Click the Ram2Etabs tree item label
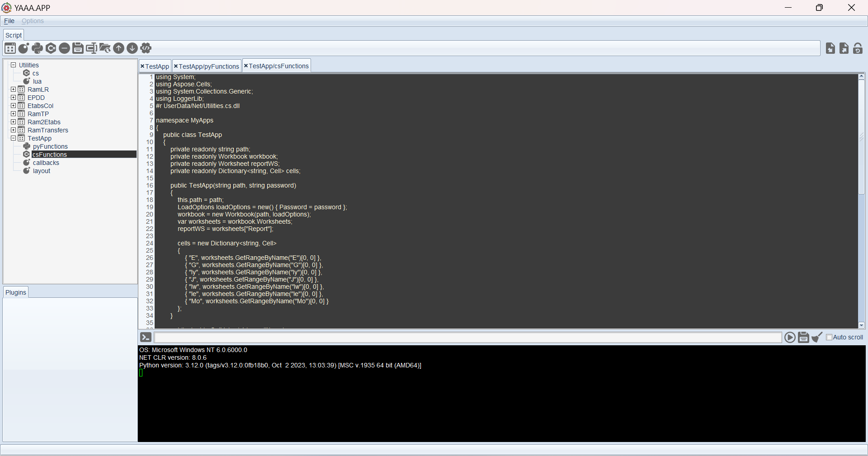 click(x=44, y=122)
